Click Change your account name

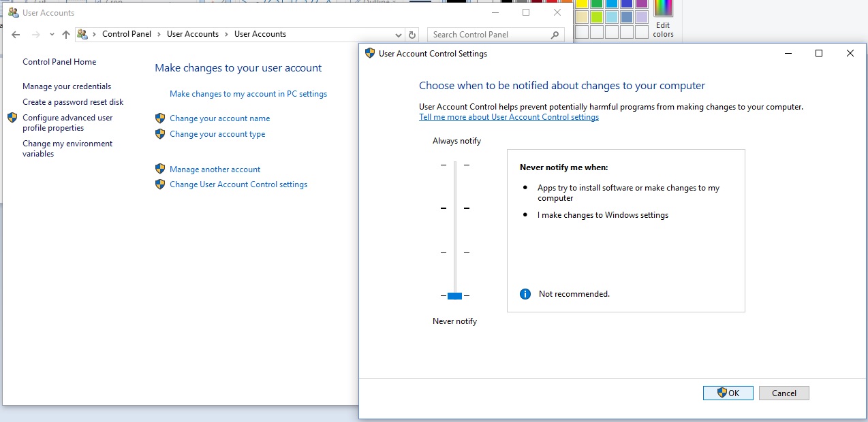[219, 118]
